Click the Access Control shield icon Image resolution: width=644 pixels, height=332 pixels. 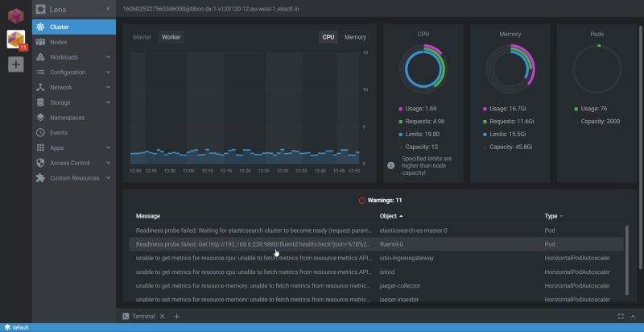click(x=40, y=163)
